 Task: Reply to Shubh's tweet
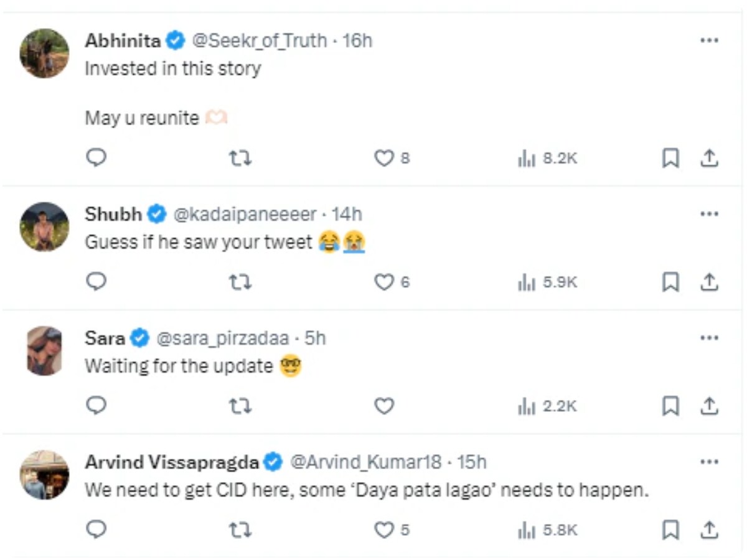96,282
